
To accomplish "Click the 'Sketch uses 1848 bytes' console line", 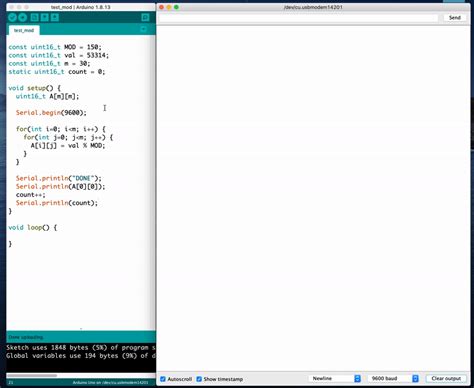I will click(x=81, y=348).
